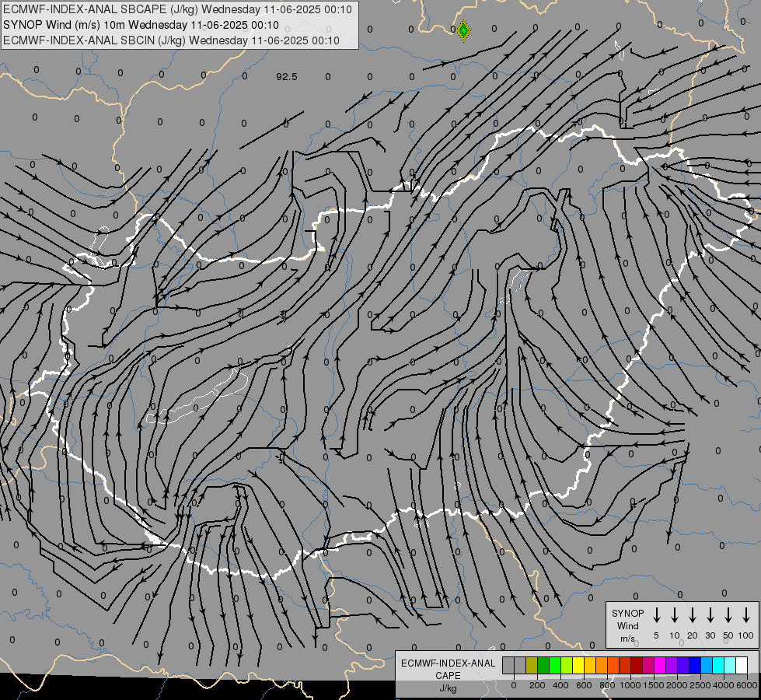This screenshot has width=761, height=700.
Task: Click the green diamond station marker
Action: [463, 30]
